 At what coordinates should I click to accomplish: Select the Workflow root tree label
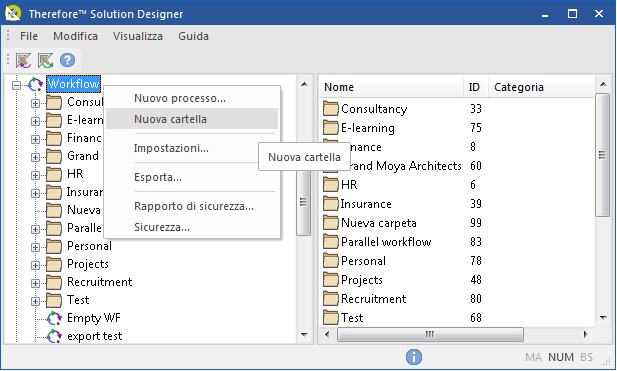tap(74, 84)
